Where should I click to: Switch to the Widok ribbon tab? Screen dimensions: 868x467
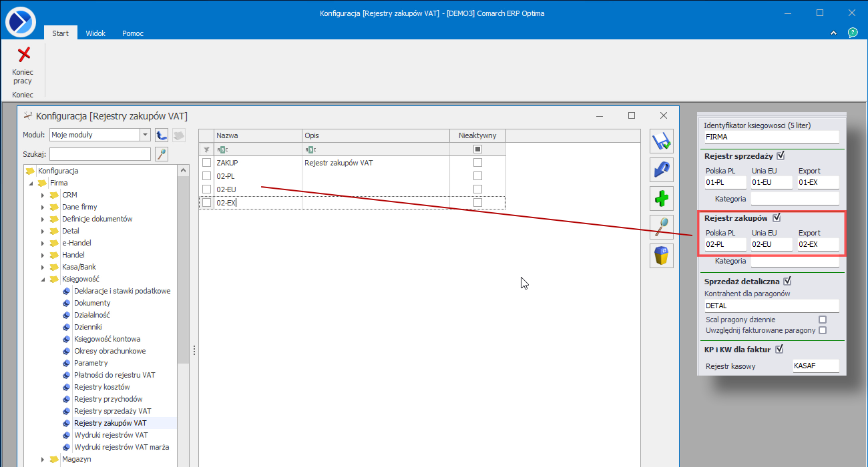tap(95, 33)
